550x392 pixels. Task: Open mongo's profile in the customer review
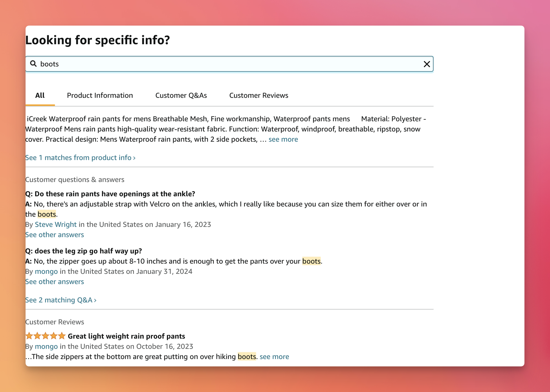(x=46, y=346)
